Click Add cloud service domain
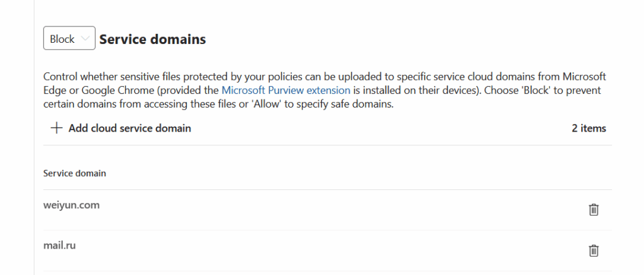 pos(129,128)
